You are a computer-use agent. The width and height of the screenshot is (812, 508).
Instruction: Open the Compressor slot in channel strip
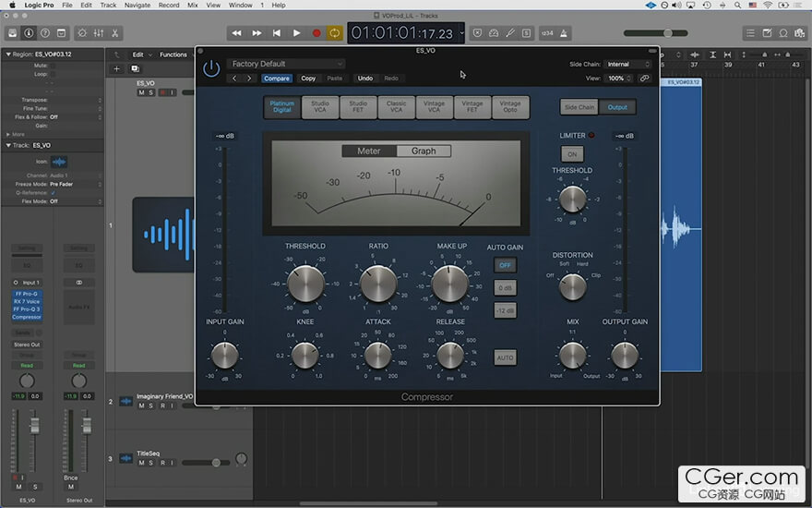pyautogui.click(x=27, y=317)
